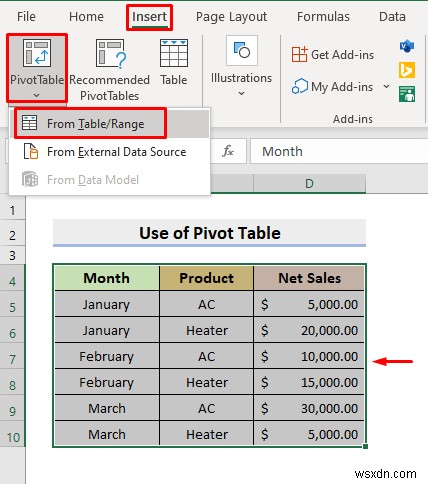The width and height of the screenshot is (428, 484).
Task: Select the row 7 header
Action: point(12,359)
